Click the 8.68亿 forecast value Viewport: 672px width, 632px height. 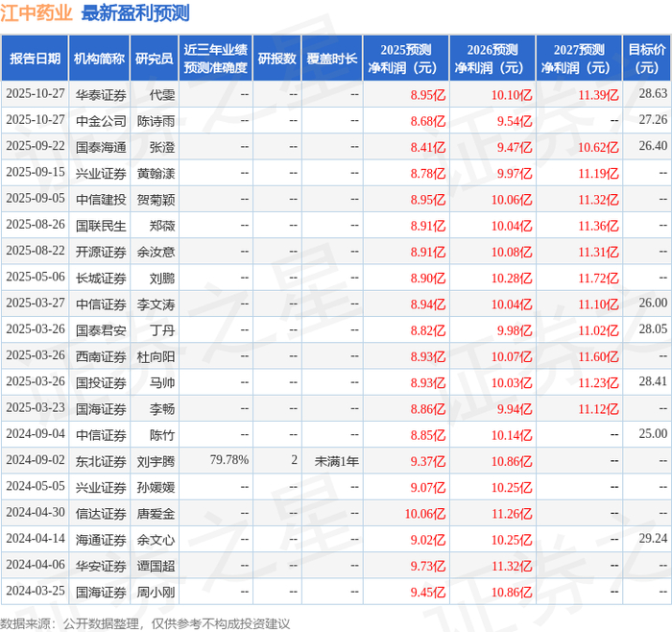[x=428, y=121]
